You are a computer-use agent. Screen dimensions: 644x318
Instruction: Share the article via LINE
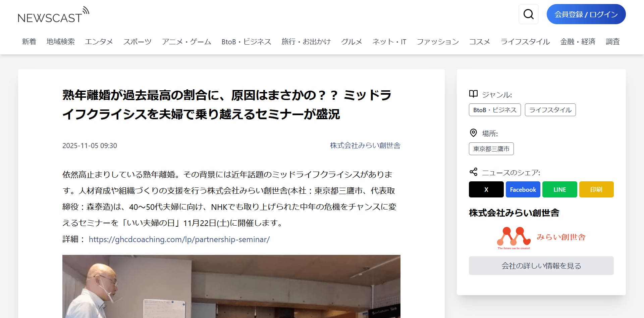559,189
